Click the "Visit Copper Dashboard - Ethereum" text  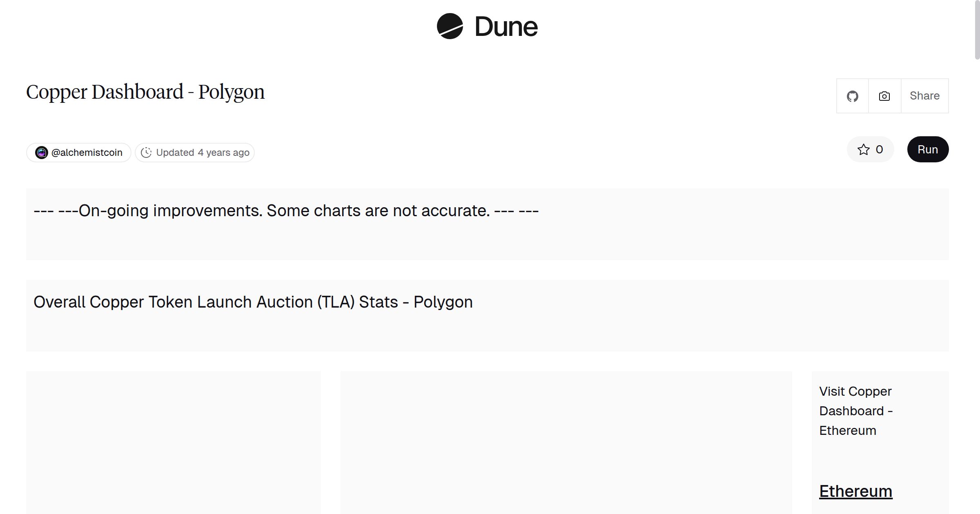855,411
